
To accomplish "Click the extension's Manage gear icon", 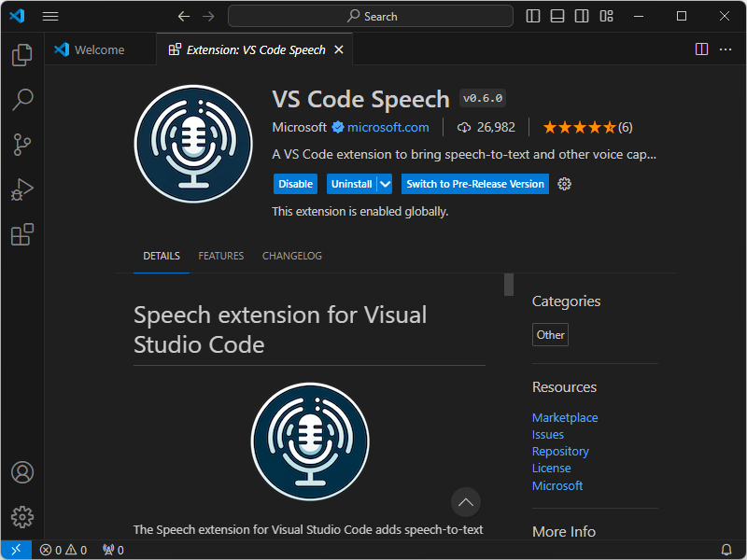I will coord(564,184).
